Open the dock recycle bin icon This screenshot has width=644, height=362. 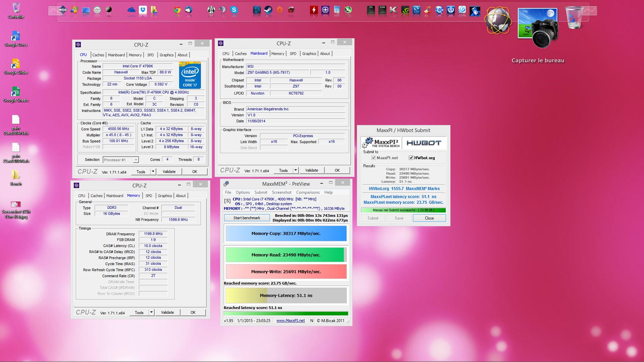[575, 17]
